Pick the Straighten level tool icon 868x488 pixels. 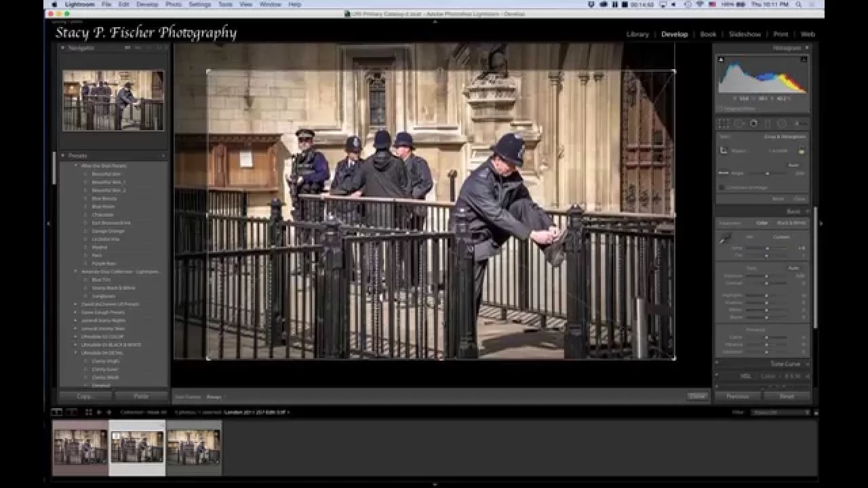click(724, 174)
